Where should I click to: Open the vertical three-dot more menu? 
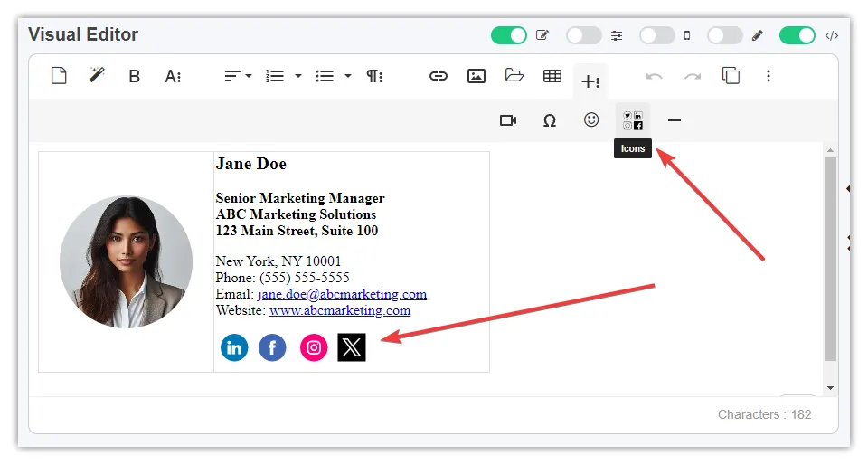click(x=769, y=76)
